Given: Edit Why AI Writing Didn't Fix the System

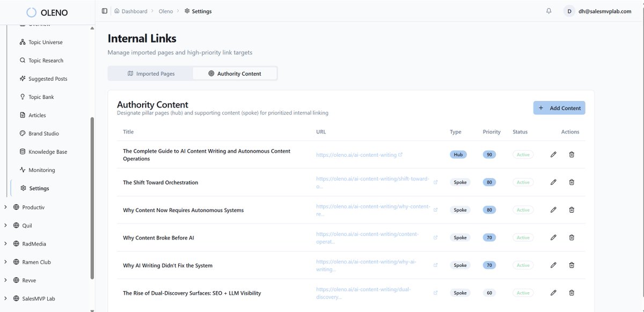Looking at the screenshot, I should click(x=553, y=265).
